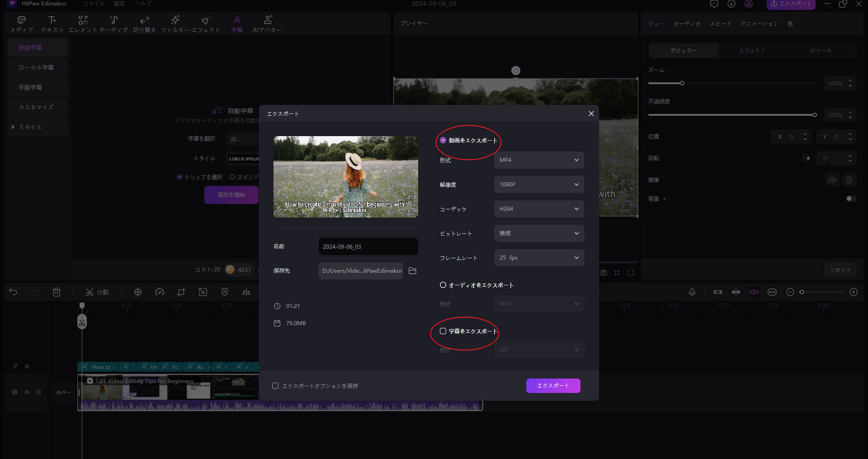Viewport: 868px width, 459px height.
Task: Switch to the アニメーション properties tab
Action: pos(759,24)
